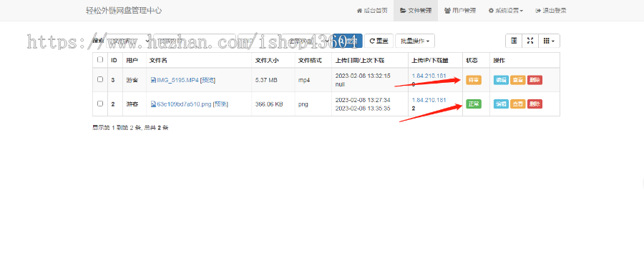Click the 文件名 column header
644x275 pixels.
[199, 60]
